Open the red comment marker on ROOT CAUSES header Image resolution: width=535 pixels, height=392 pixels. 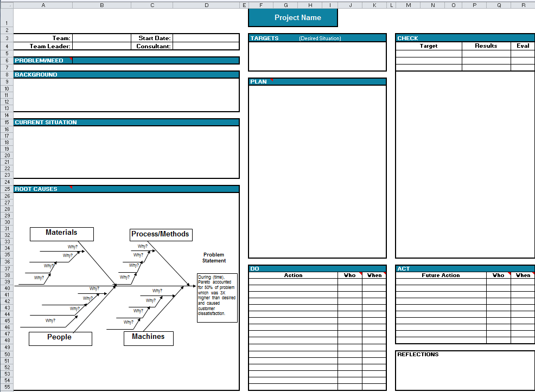coord(71,187)
